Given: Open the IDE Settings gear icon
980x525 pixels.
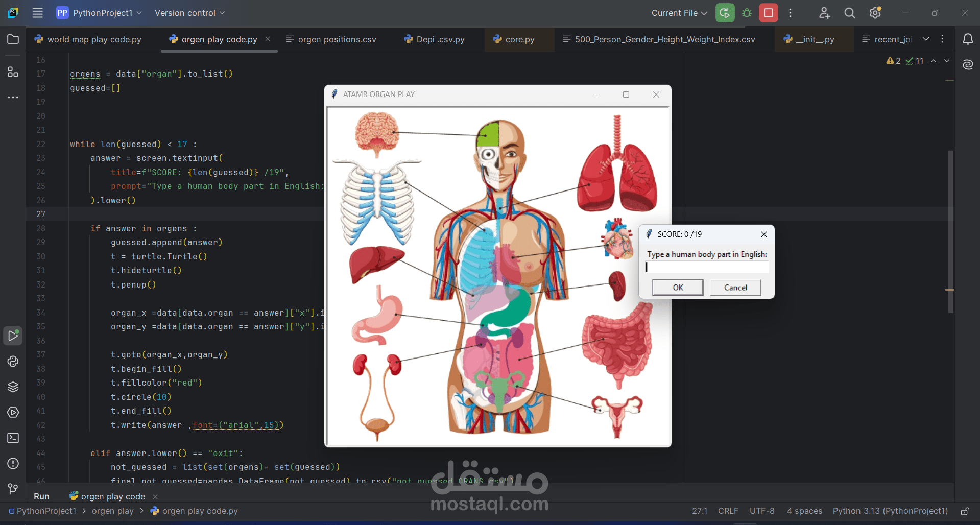Looking at the screenshot, I should click(x=875, y=13).
